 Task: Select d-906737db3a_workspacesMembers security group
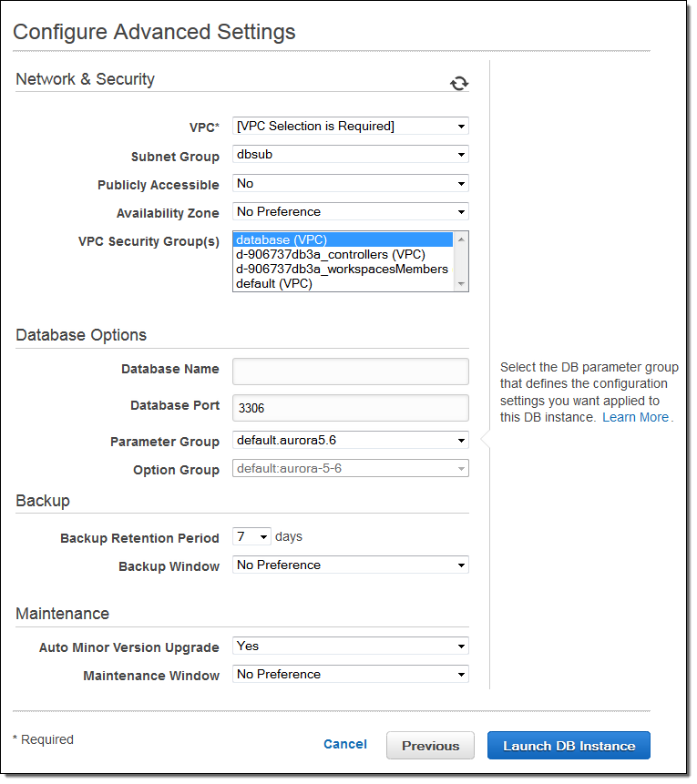(x=342, y=270)
